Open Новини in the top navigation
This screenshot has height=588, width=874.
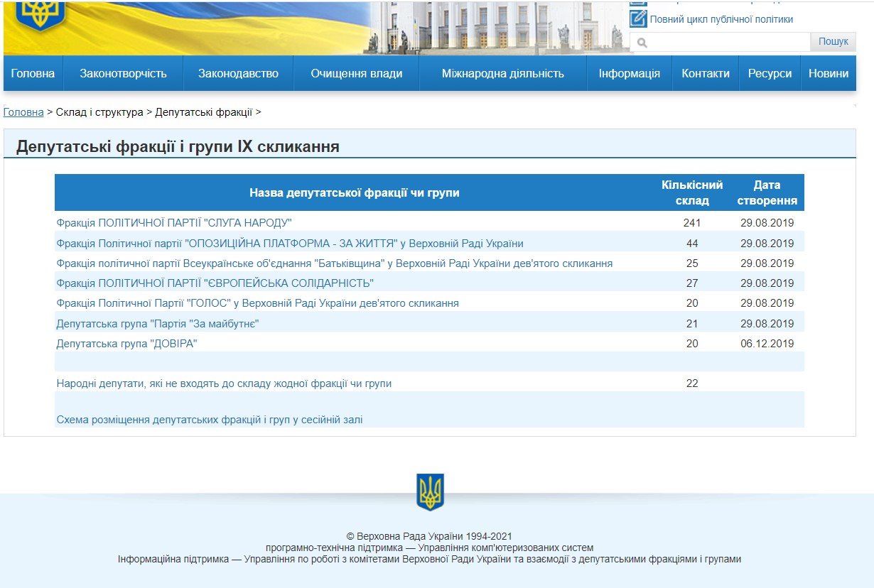pos(828,73)
